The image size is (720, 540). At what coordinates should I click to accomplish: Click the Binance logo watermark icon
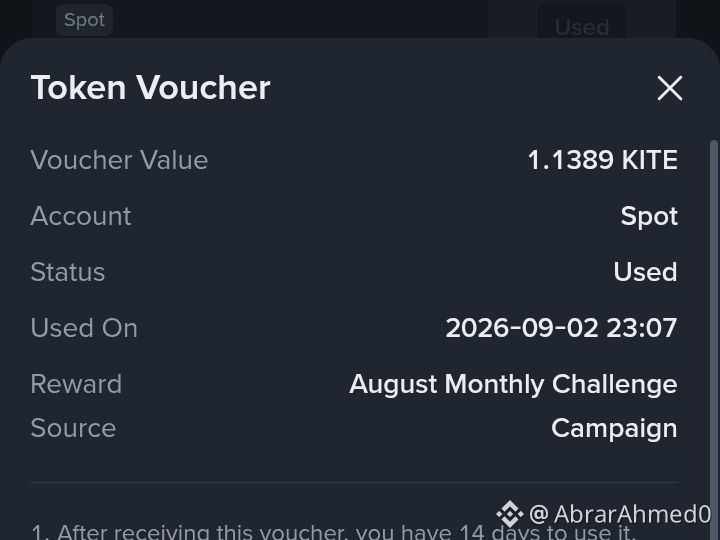(x=510, y=514)
